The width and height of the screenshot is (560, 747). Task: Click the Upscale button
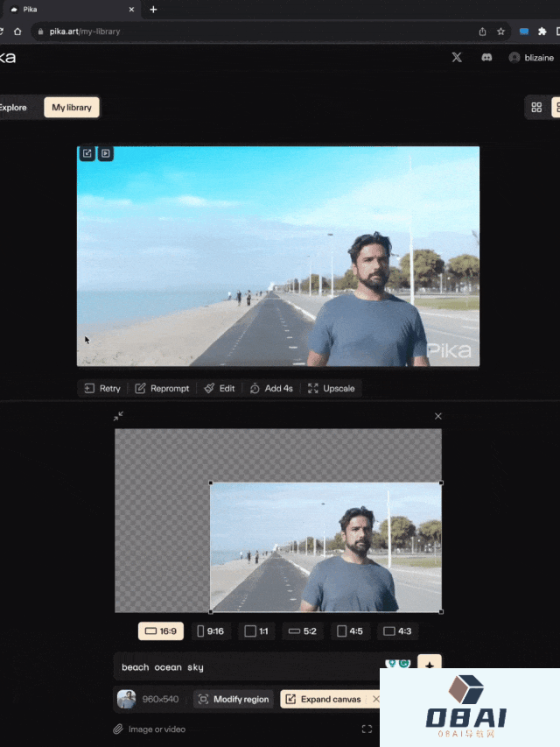point(332,388)
